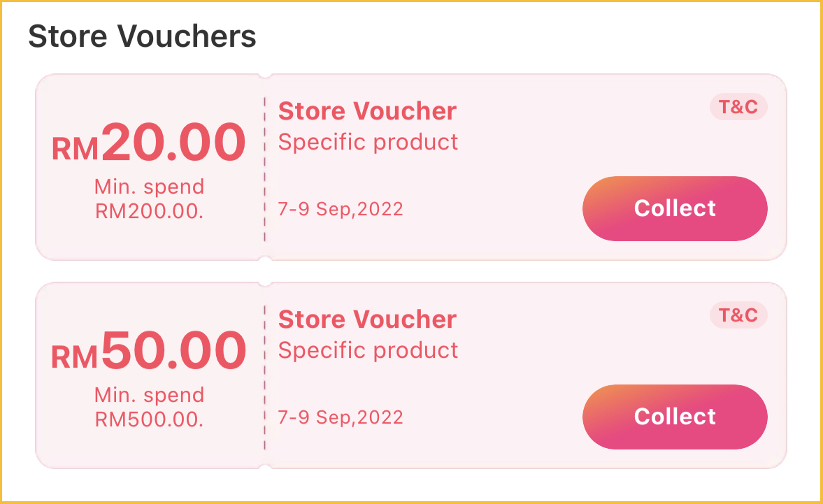The image size is (823, 504).
Task: Open T&C for the RM20.00 voucher
Action: coord(738,108)
